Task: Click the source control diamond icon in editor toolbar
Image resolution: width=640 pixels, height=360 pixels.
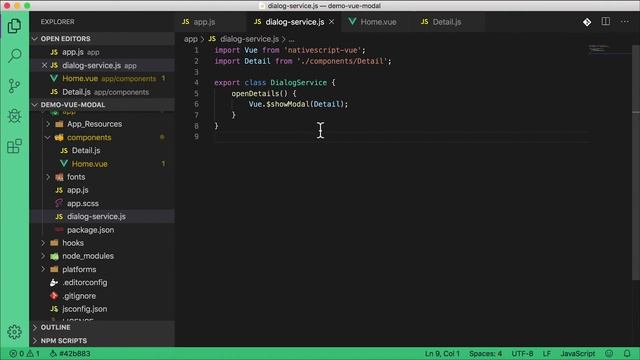Action: click(x=587, y=22)
